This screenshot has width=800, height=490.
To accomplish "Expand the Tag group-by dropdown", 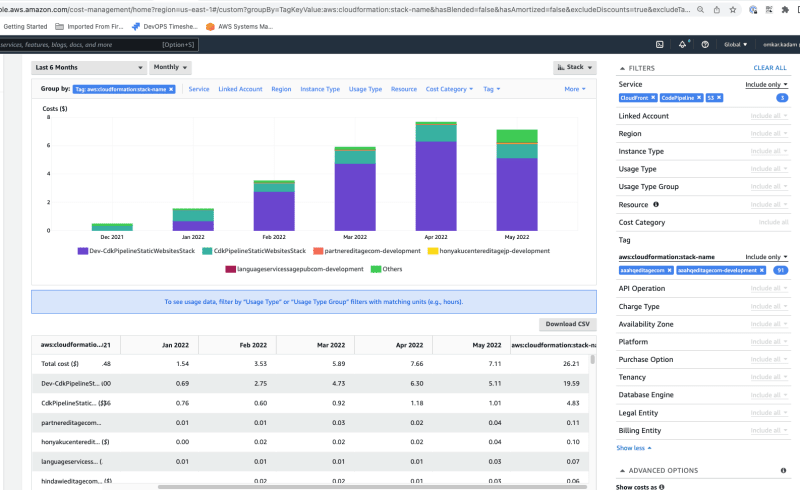I will [x=491, y=89].
